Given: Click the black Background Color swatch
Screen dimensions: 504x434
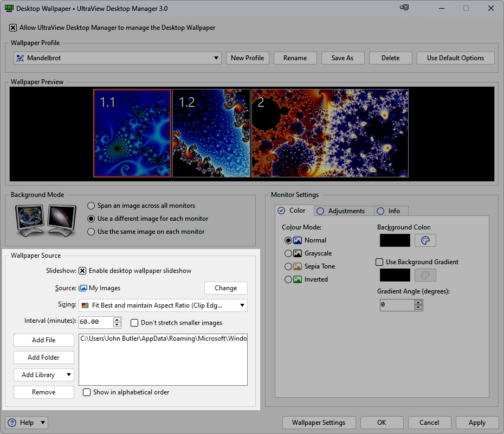Looking at the screenshot, I should coord(395,240).
